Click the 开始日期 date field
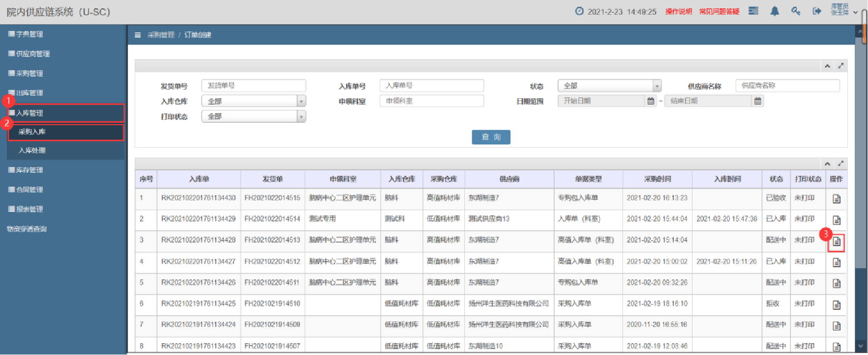The image size is (868, 355). click(x=601, y=101)
